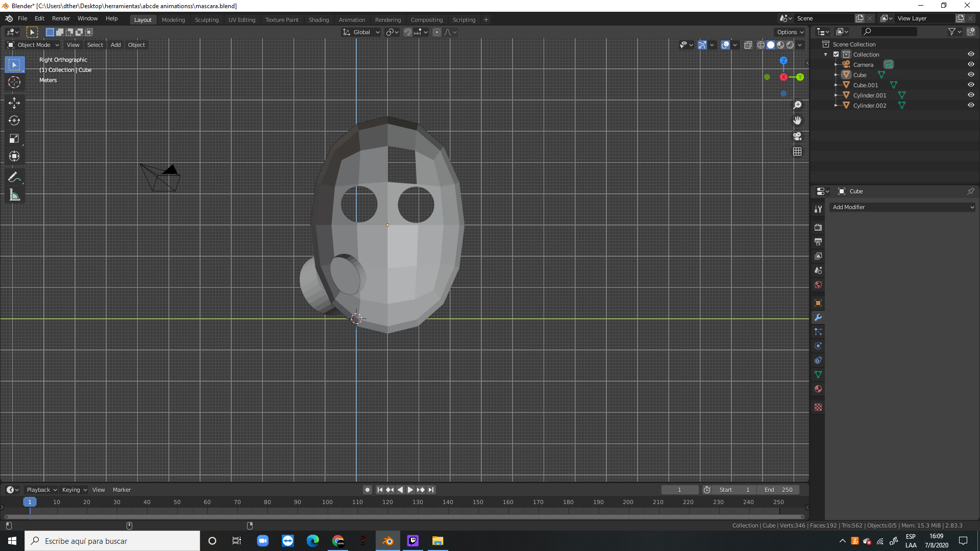Select the Measure ruler tool
This screenshot has height=551, width=980.
click(14, 195)
